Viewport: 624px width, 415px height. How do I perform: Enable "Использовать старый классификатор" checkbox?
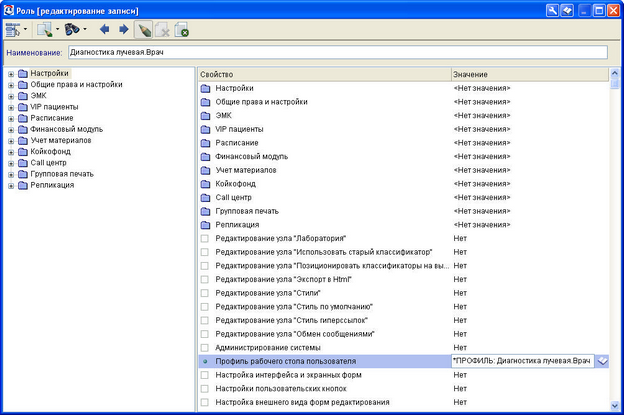pyautogui.click(x=205, y=252)
